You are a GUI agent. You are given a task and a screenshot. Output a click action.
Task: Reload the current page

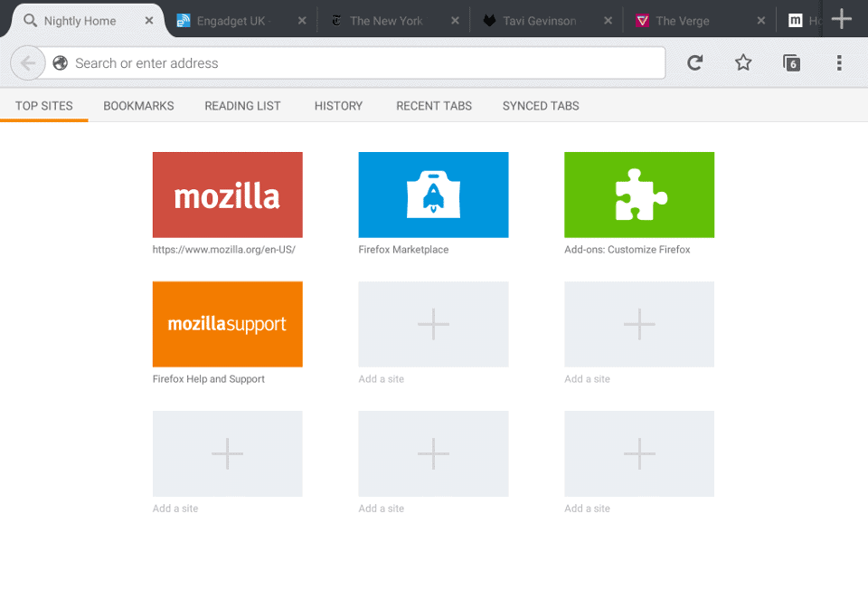(x=693, y=62)
